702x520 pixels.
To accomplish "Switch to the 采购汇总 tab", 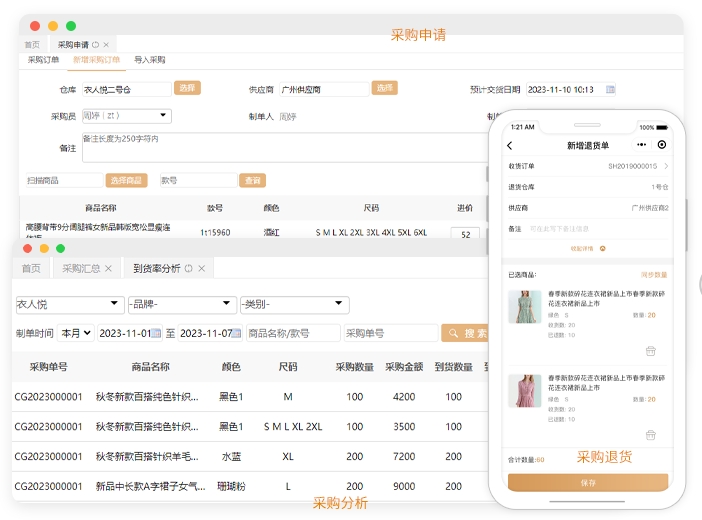I will [81, 268].
